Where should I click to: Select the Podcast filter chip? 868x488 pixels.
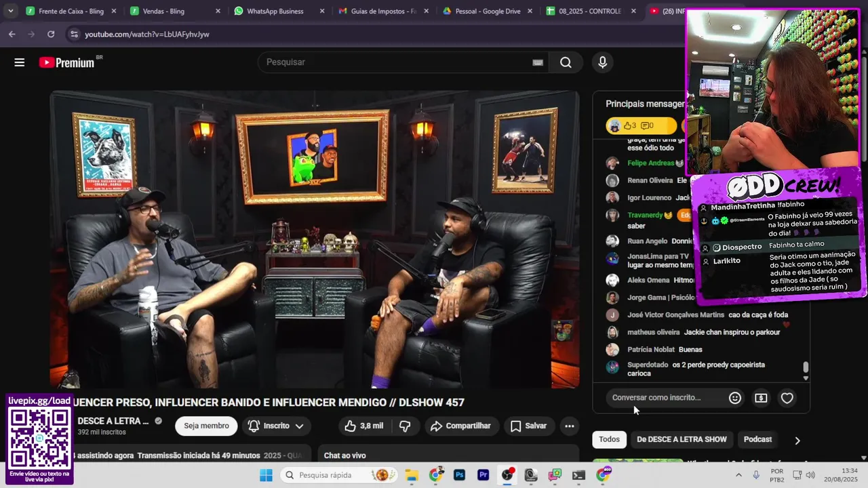(757, 439)
